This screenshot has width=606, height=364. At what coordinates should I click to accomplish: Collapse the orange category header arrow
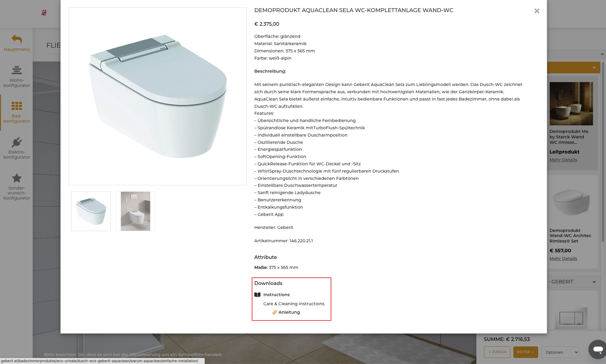(x=594, y=68)
